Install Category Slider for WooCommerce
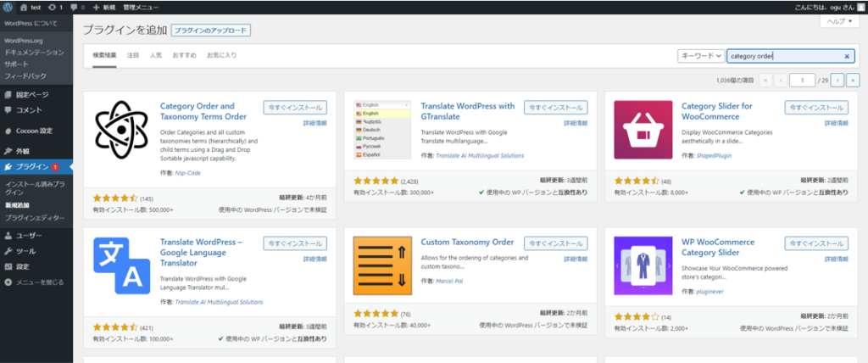This screenshot has height=363, width=868. click(816, 107)
